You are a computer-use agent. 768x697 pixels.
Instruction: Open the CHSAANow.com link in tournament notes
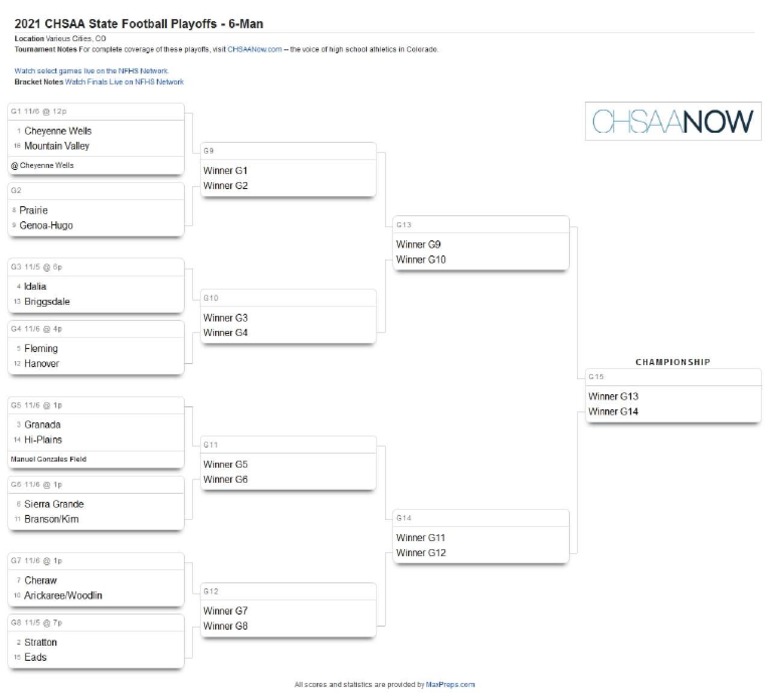click(254, 48)
